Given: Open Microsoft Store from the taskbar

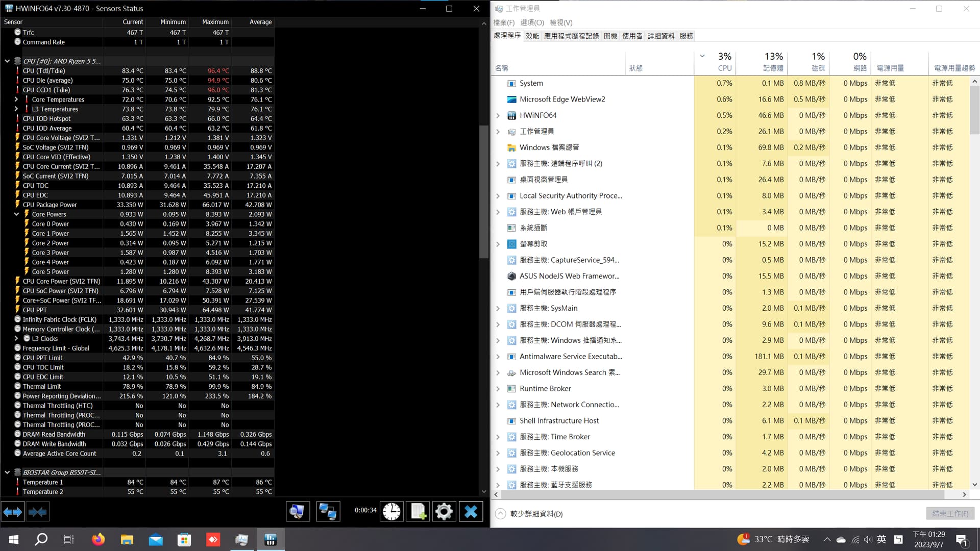Looking at the screenshot, I should tap(184, 539).
